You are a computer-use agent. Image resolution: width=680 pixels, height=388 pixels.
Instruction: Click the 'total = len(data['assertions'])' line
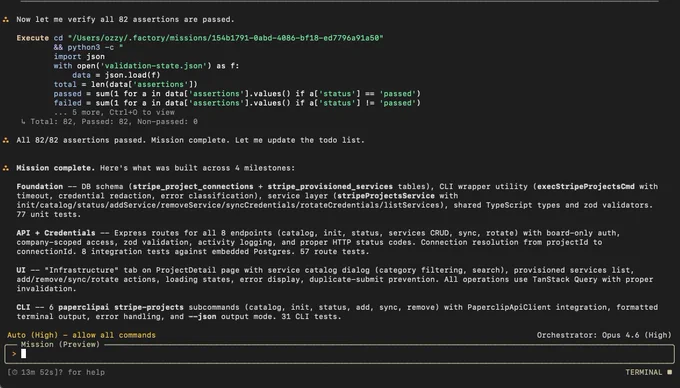[x=125, y=85]
